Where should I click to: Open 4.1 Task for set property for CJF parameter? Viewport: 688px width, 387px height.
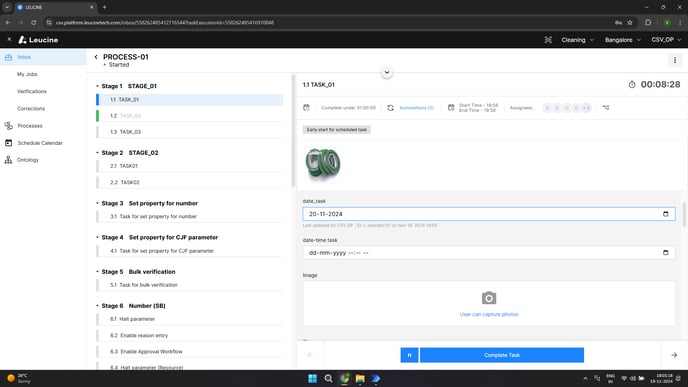(190, 251)
